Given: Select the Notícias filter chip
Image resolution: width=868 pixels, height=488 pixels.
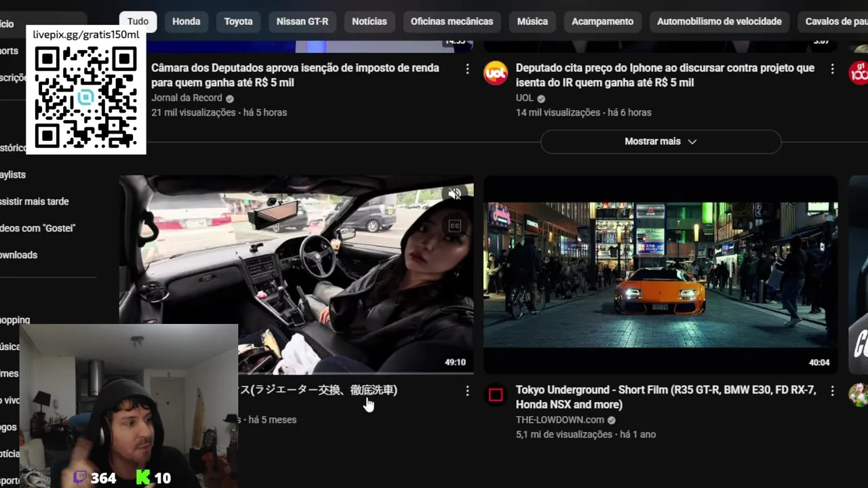Looking at the screenshot, I should pos(369,22).
